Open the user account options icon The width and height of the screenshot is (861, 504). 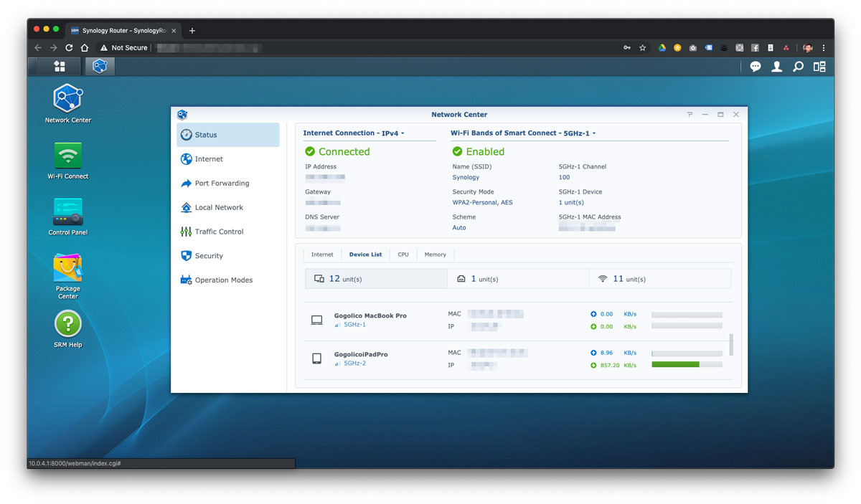776,67
